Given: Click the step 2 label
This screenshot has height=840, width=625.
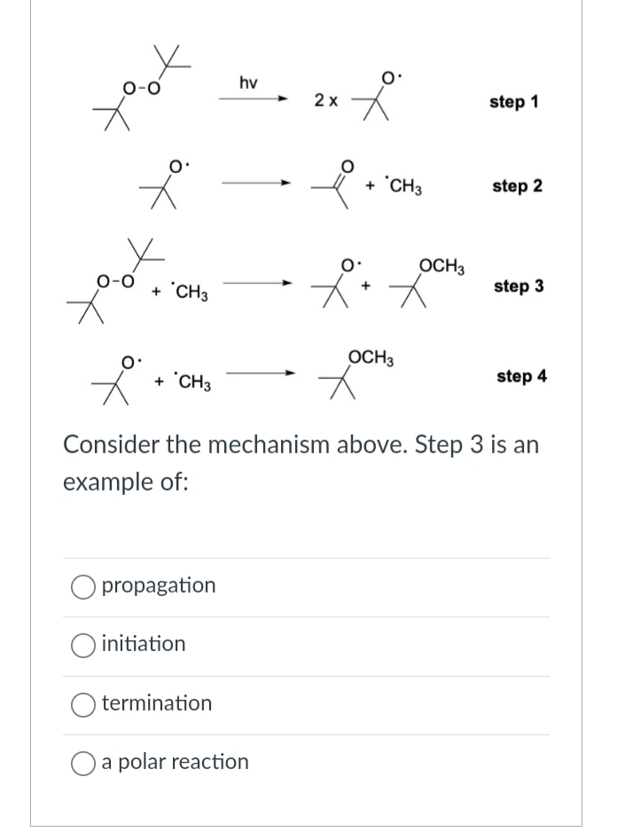Looking at the screenshot, I should click(x=517, y=186).
